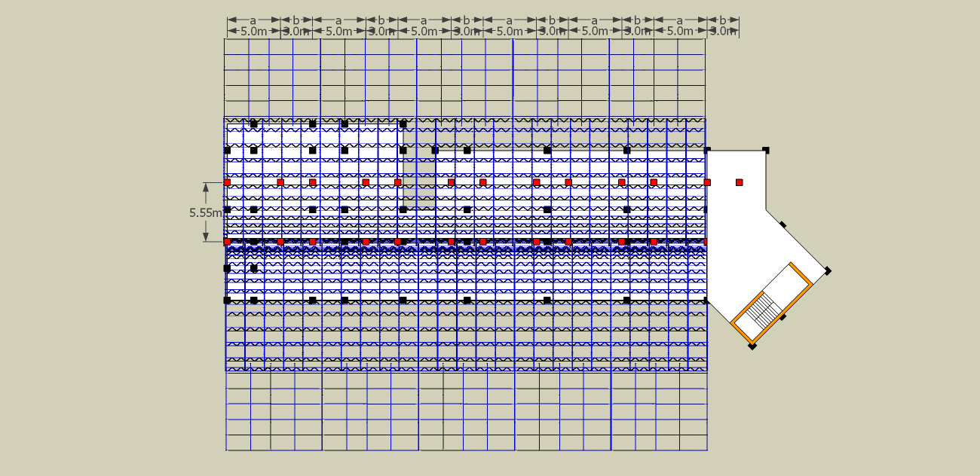
Task: Select the gray shaded rectangle in the floor plan
Action: [419, 180]
